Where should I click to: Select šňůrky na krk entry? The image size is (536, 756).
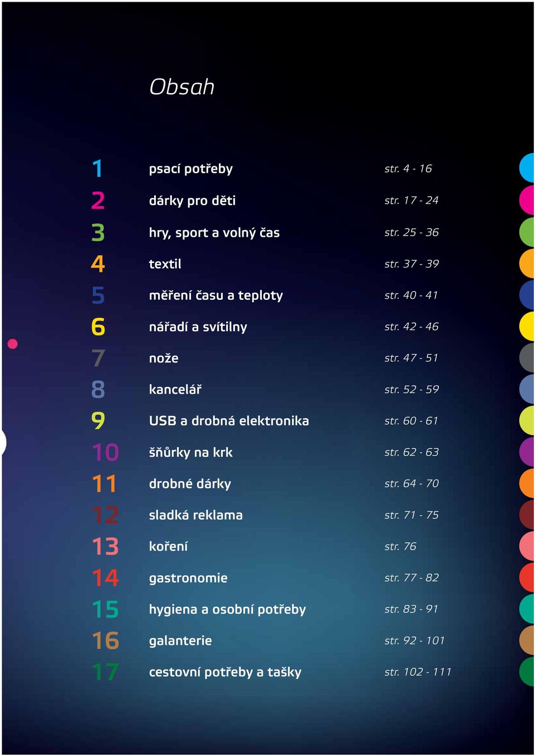coord(190,452)
